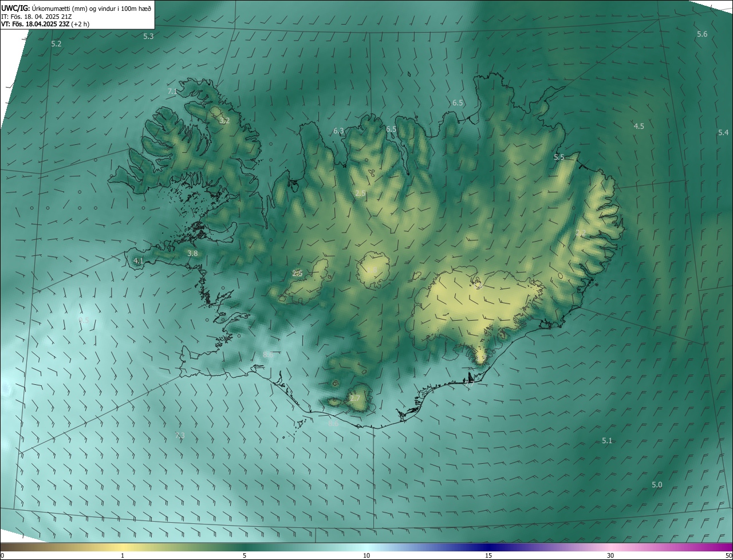Click the 4.1 value label
The width and height of the screenshot is (733, 560).
click(x=138, y=261)
